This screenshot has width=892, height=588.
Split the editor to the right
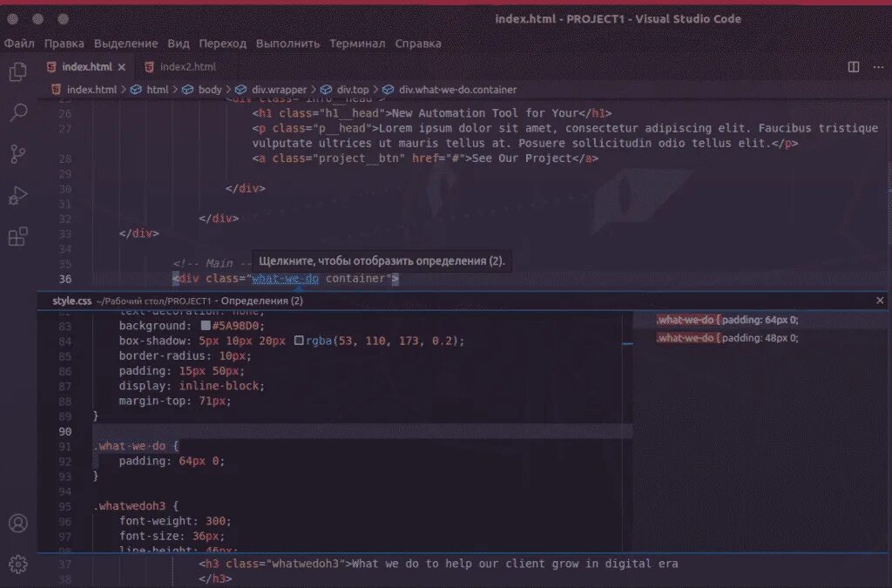point(854,67)
